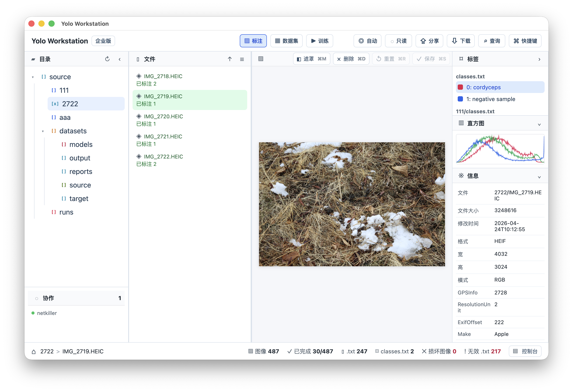Collapse the source root folder
Viewport: 573px width, 392px height.
[33, 77]
